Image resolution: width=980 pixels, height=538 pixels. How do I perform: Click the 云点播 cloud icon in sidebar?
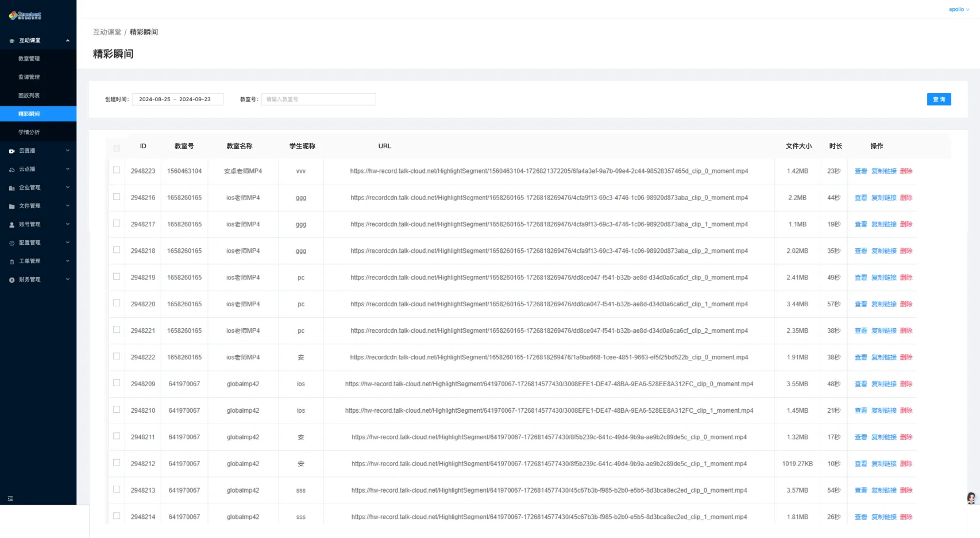11,170
